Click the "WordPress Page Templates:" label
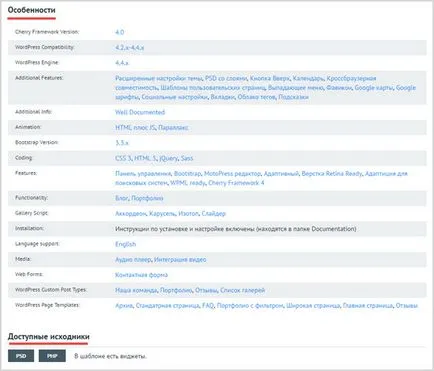This screenshot has width=434, height=371. click(47, 305)
